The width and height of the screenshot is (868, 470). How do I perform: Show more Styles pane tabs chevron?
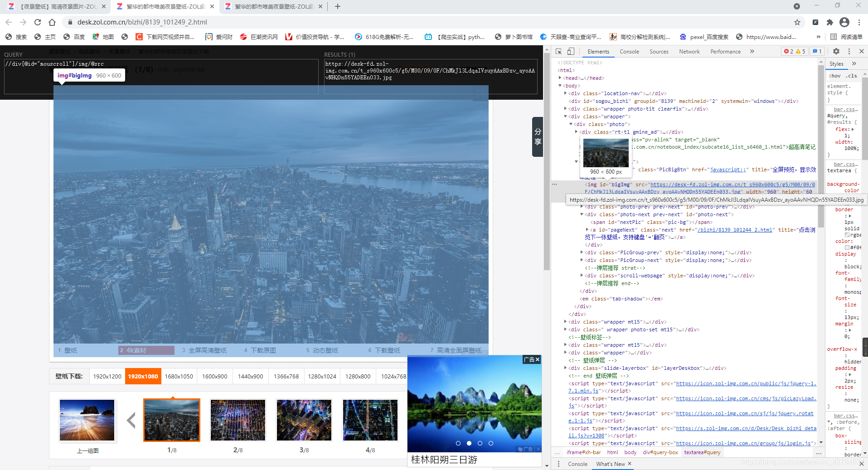[854, 64]
